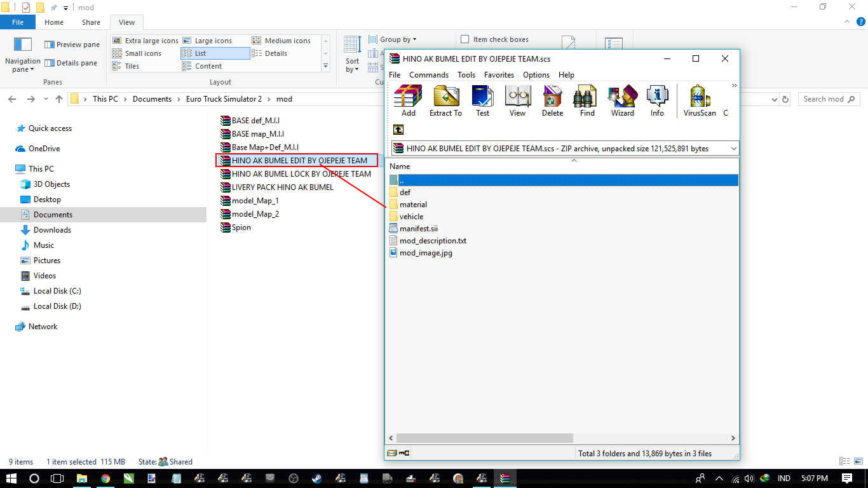Expand the layout gallery more arrow
868x488 pixels.
(x=325, y=66)
